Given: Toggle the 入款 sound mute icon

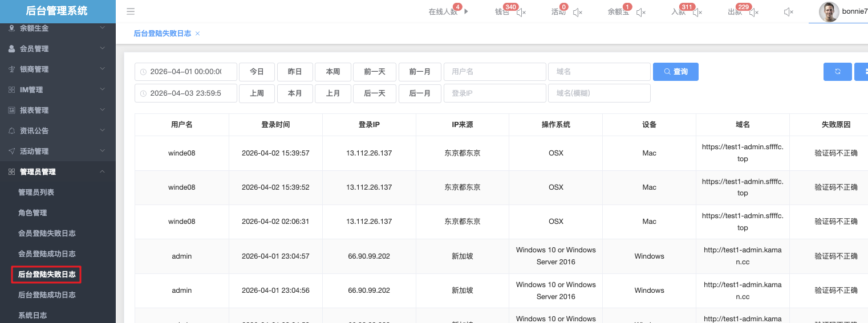Looking at the screenshot, I should (697, 12).
